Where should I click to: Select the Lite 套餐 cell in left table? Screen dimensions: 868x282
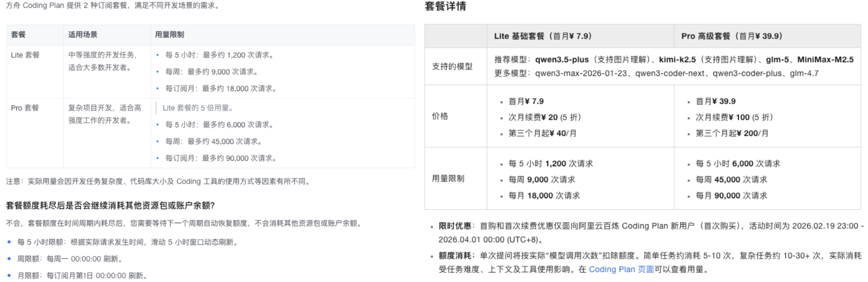click(x=25, y=55)
